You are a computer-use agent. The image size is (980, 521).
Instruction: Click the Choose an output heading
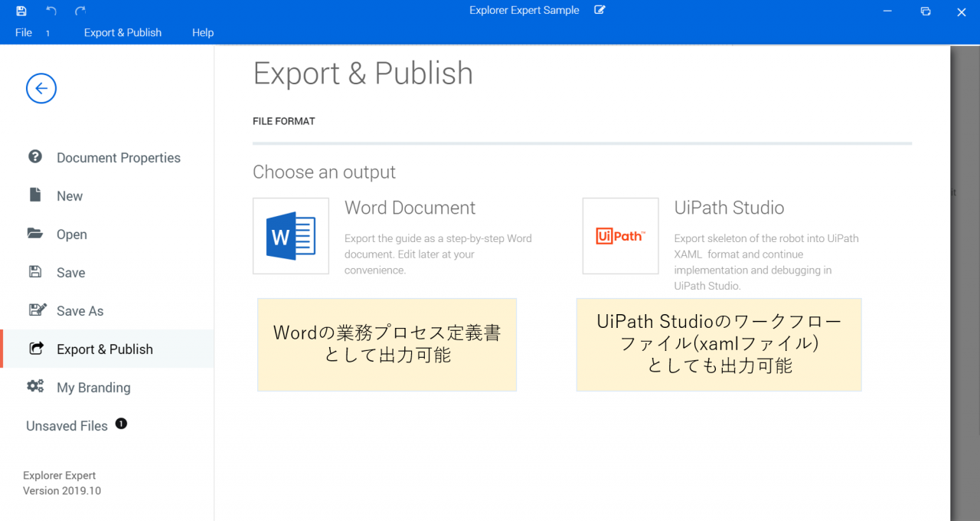click(325, 172)
